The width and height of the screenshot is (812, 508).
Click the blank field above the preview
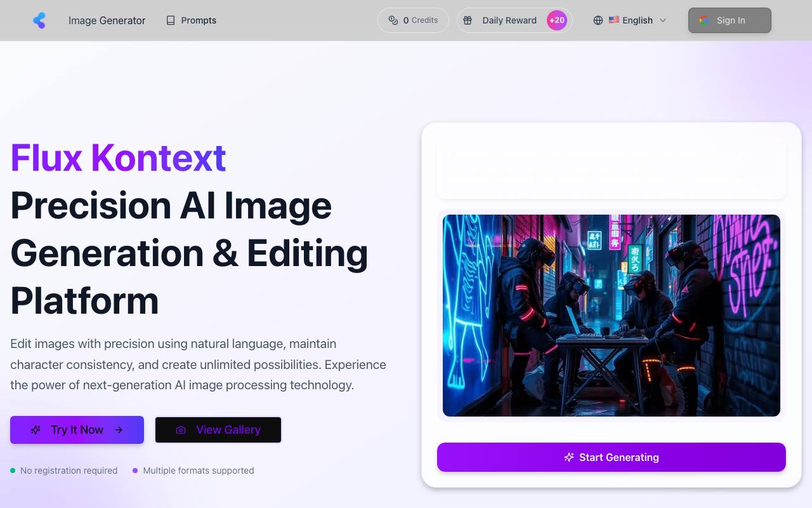point(612,168)
